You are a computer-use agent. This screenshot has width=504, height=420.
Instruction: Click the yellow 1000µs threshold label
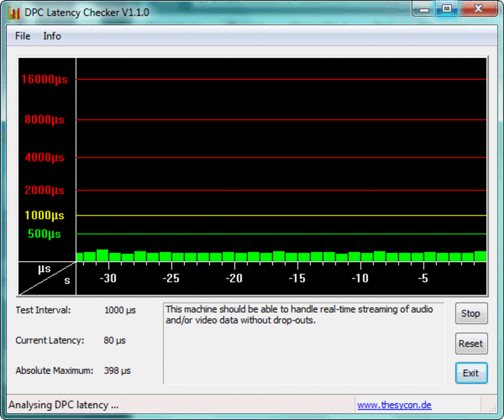[44, 216]
